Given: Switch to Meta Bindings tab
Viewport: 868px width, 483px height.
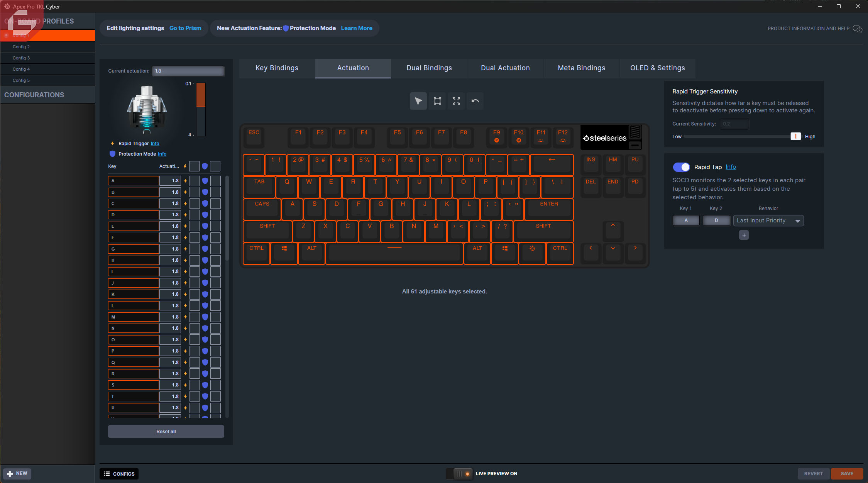Looking at the screenshot, I should [581, 68].
